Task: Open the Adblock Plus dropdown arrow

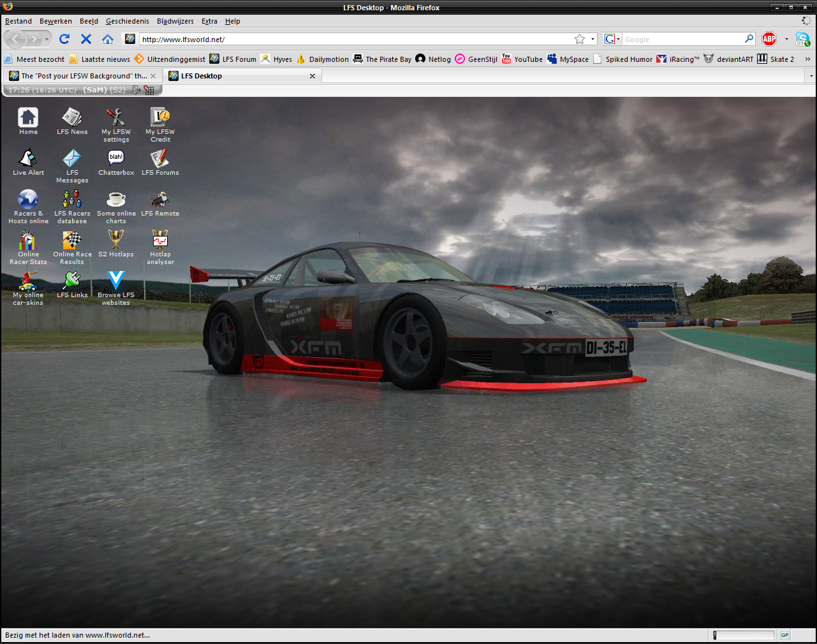Action: (x=786, y=39)
